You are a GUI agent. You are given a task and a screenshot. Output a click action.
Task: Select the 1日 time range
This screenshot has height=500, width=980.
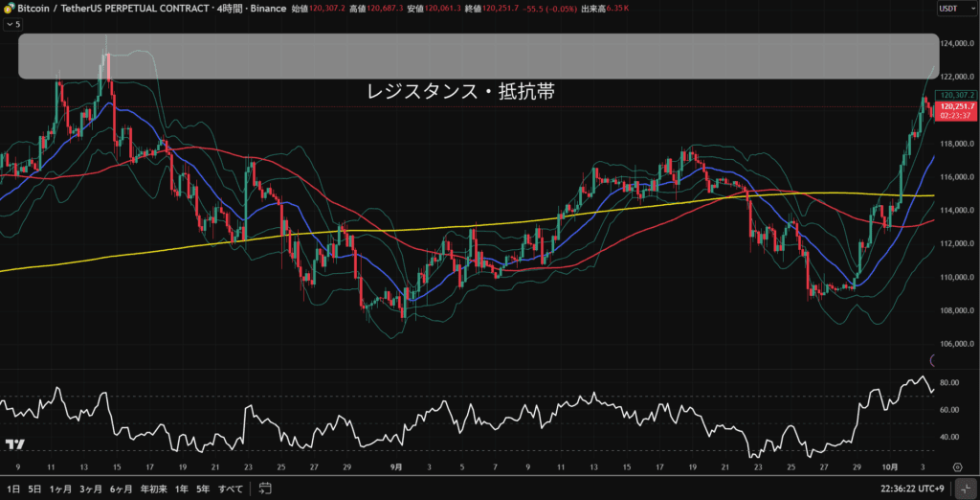tap(13, 489)
